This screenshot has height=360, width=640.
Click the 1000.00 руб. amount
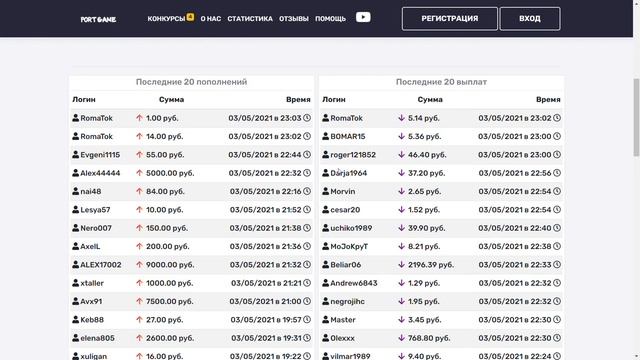(169, 283)
